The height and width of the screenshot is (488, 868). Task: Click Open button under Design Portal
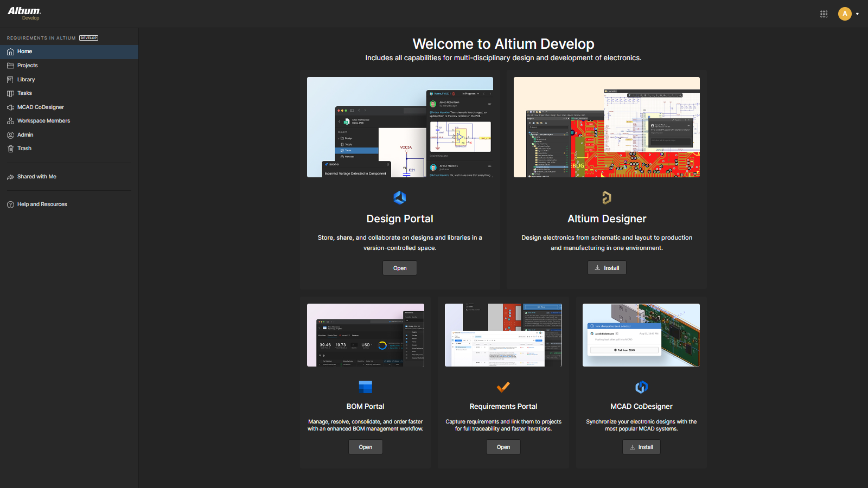[400, 268]
